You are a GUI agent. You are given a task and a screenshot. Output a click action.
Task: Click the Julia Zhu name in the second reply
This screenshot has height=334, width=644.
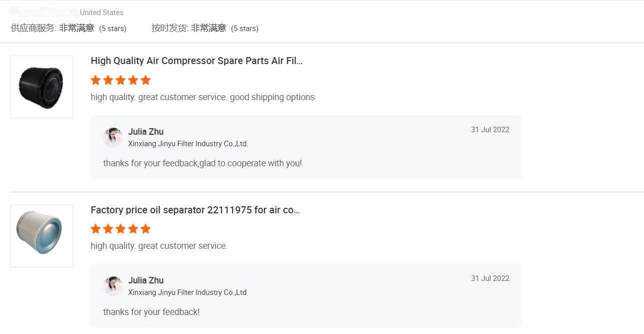pyautogui.click(x=146, y=280)
